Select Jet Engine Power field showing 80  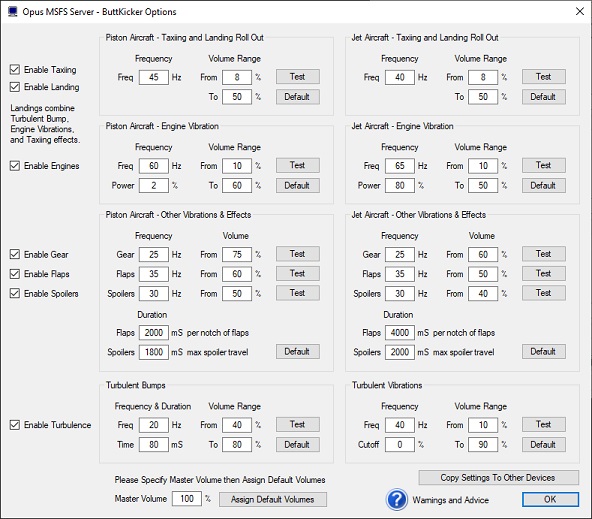pos(400,185)
